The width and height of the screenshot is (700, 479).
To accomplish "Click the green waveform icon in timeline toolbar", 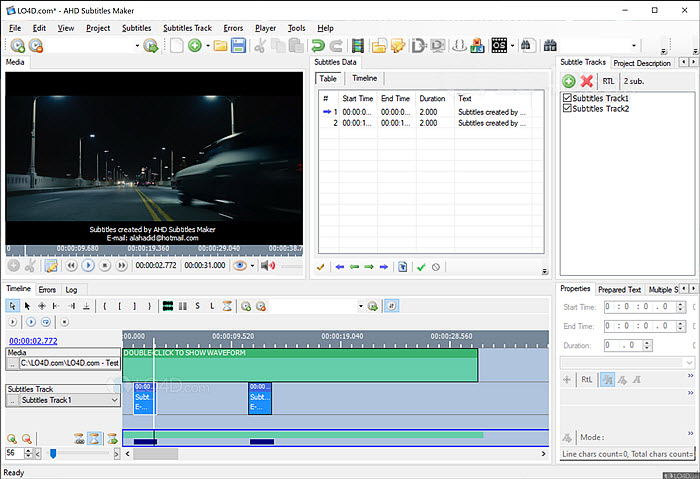I will coord(168,306).
